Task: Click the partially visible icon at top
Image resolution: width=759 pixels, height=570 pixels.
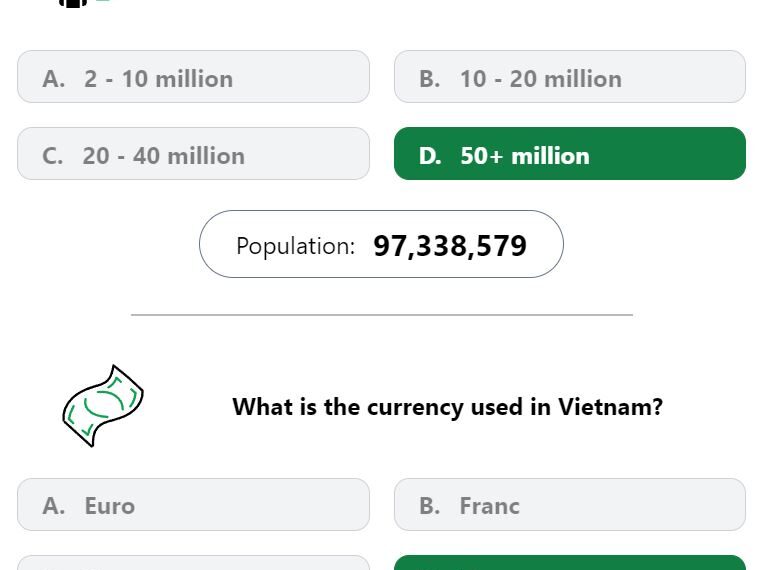Action: pyautogui.click(x=74, y=3)
